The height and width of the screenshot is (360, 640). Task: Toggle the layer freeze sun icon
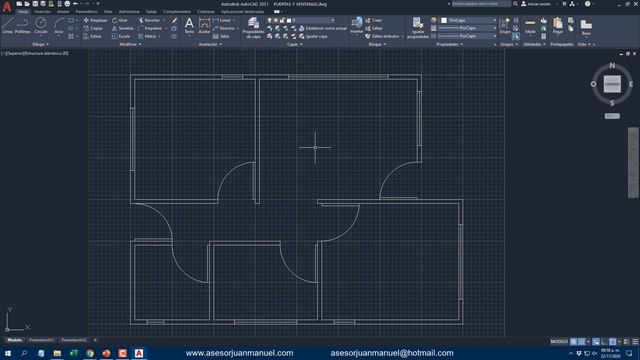[276, 20]
